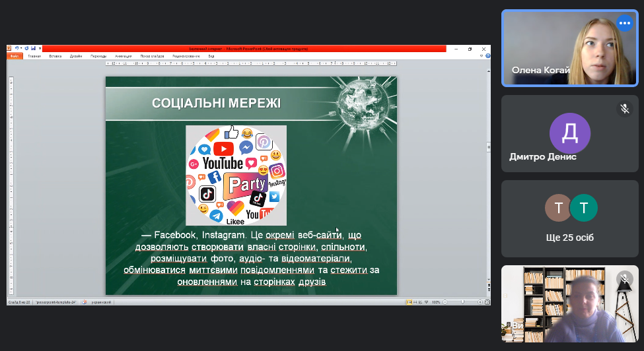Click the purple Д avatar of Дмитро Денис

(569, 133)
